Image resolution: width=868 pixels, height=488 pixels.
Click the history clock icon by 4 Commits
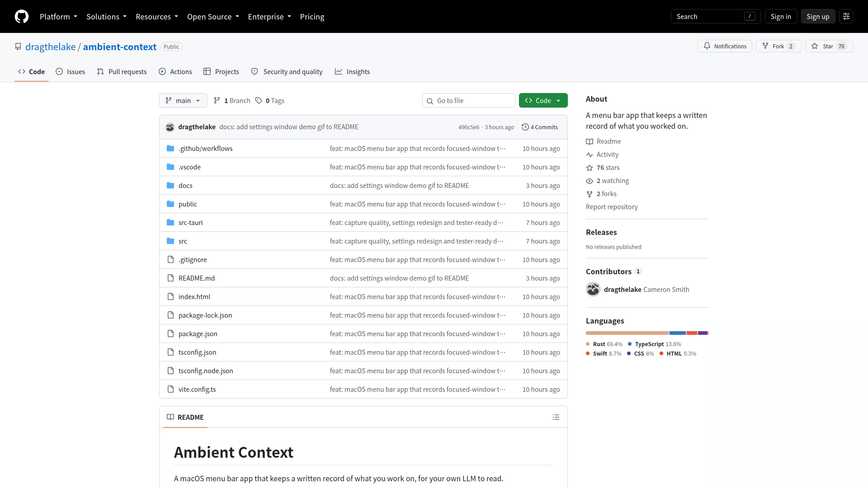(525, 127)
